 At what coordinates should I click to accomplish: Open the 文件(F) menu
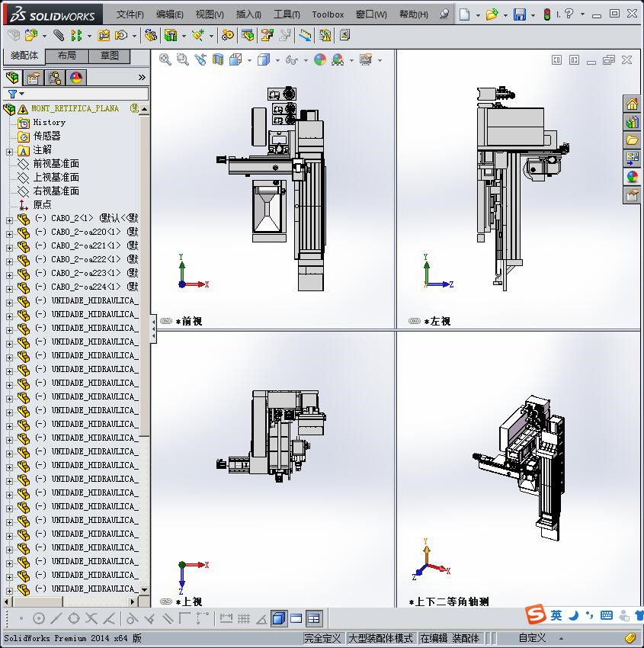click(130, 14)
